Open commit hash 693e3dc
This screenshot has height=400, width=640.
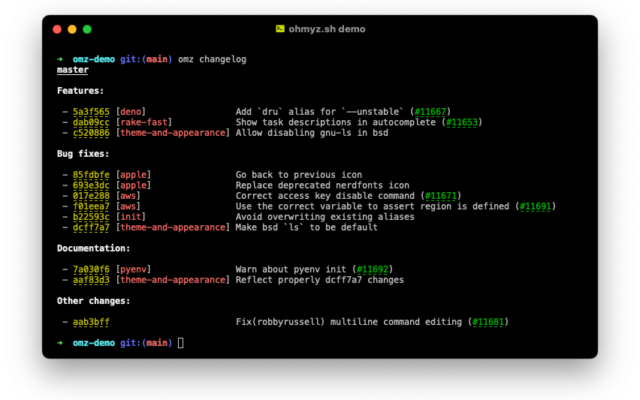[91, 185]
